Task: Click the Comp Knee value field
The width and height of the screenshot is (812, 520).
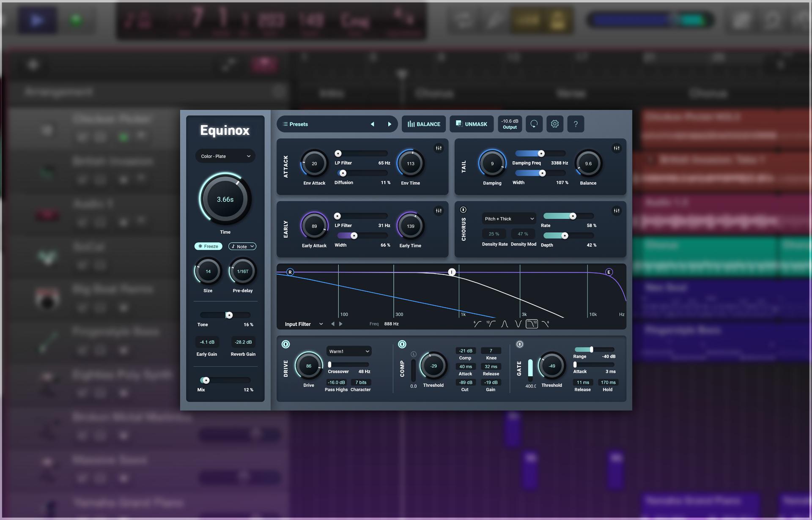Action: click(491, 350)
